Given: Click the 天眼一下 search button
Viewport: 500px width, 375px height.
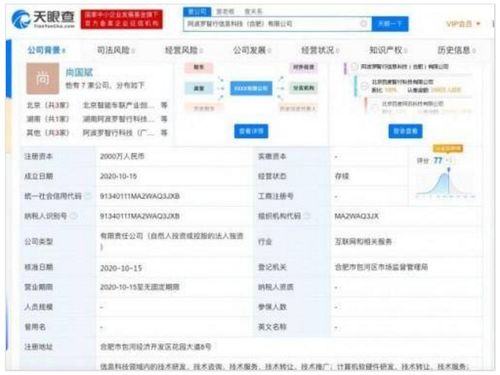Looking at the screenshot, I should click(390, 24).
